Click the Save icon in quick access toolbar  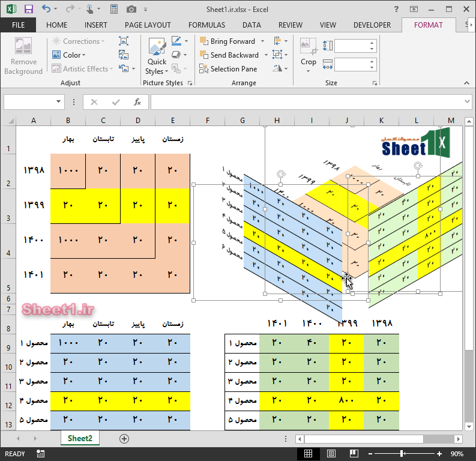tap(28, 8)
